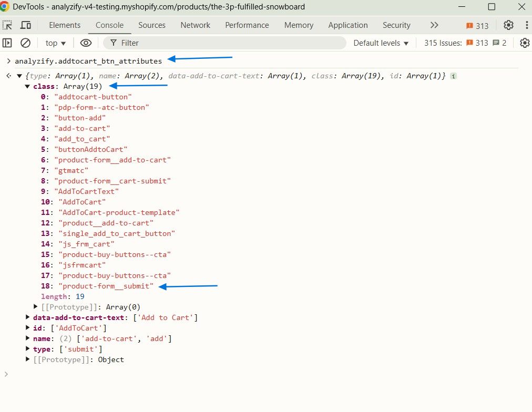Expand [[Prototype]]: Array(0) node
532x412 pixels.
(x=35, y=307)
